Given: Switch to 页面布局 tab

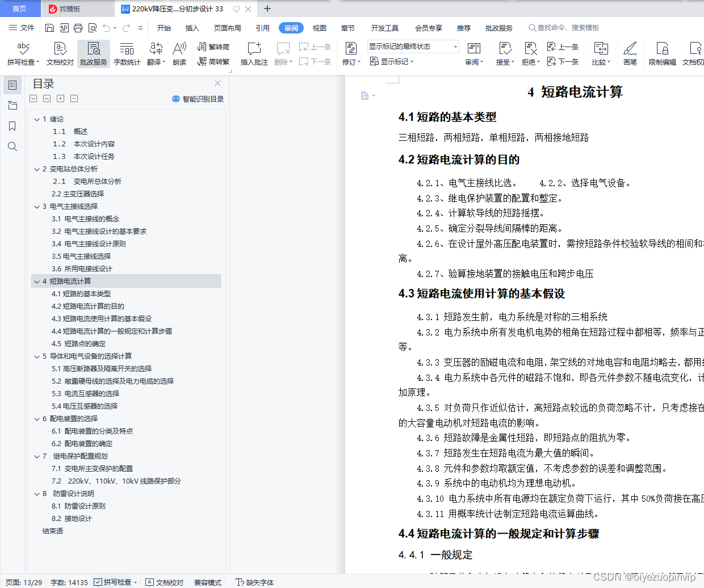Looking at the screenshot, I should (228, 28).
